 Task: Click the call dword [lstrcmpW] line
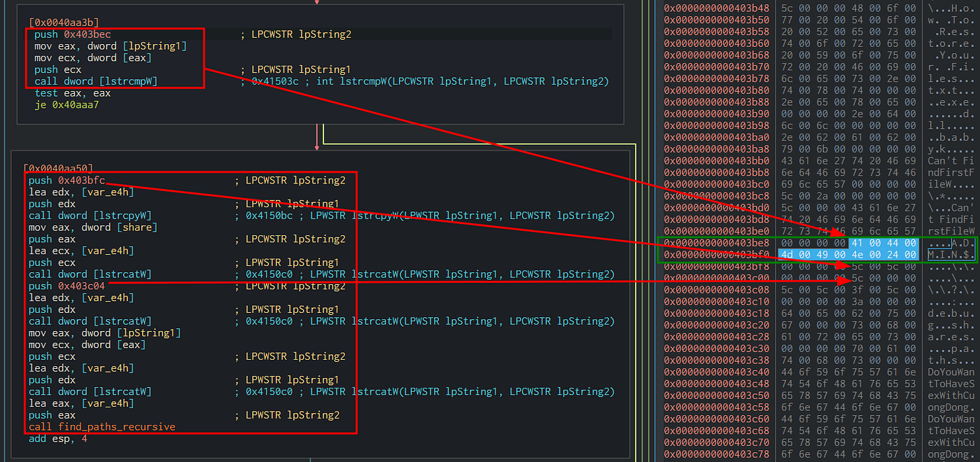click(96, 81)
